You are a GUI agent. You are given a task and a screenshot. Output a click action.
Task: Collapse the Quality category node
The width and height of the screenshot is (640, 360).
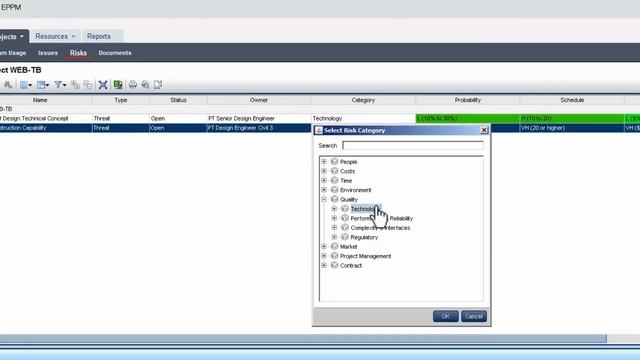[324, 199]
